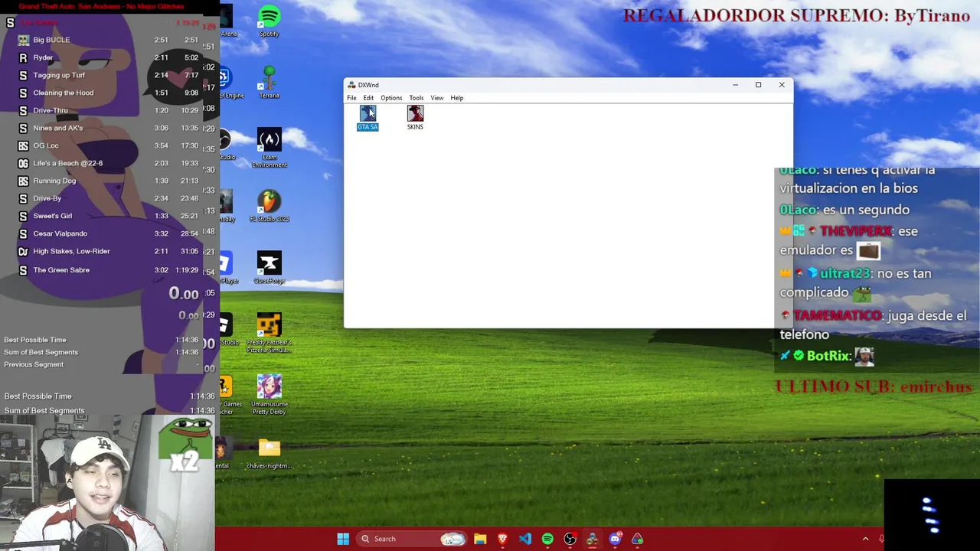The image size is (980, 551).
Task: Select the Umamusume Pretty Derby shortcut
Action: coord(269,395)
